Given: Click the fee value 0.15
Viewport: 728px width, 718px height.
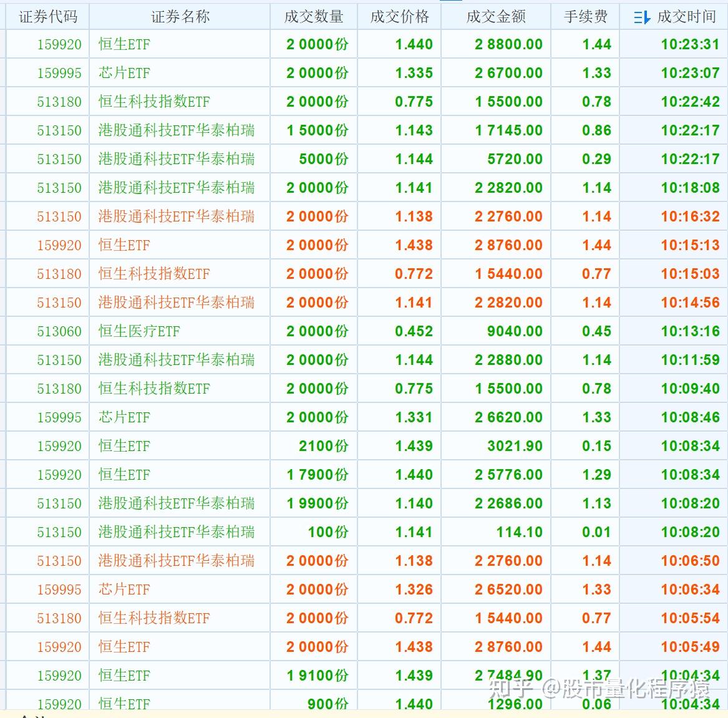Looking at the screenshot, I should point(596,447).
